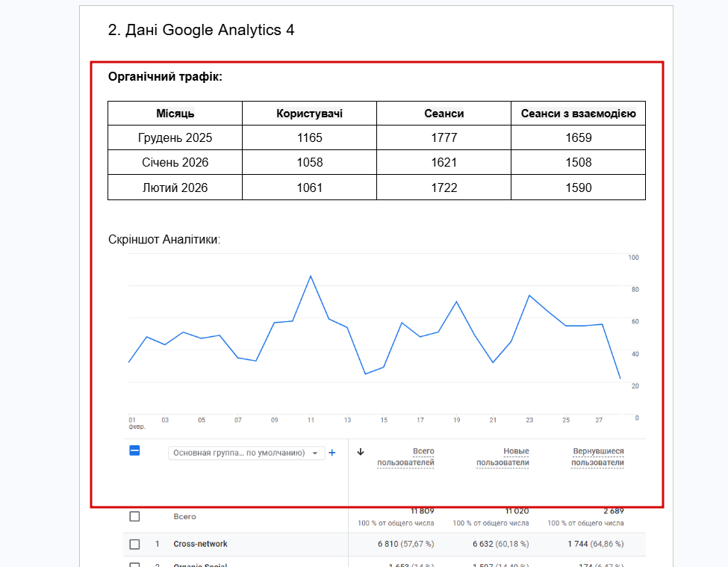728x567 pixels.
Task: Click the returning users total 2 689
Action: click(x=613, y=511)
